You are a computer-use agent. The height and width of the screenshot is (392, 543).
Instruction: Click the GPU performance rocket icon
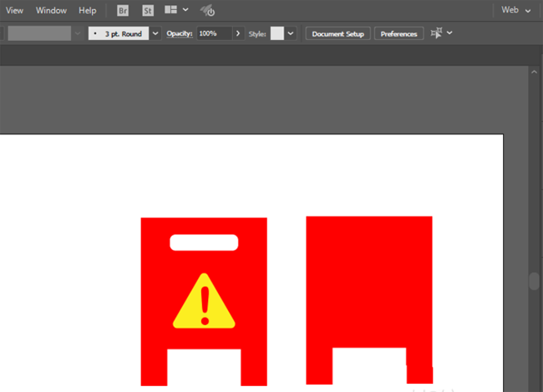[208, 11]
